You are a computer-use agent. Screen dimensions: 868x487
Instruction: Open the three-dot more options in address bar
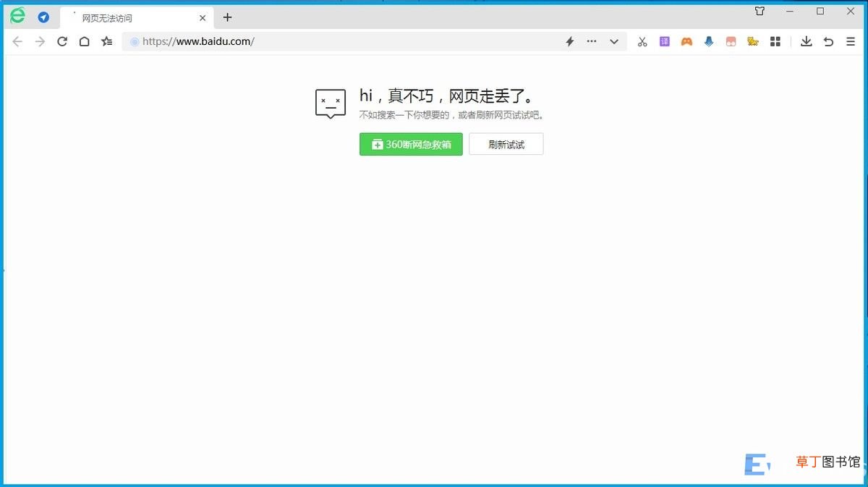coord(592,41)
